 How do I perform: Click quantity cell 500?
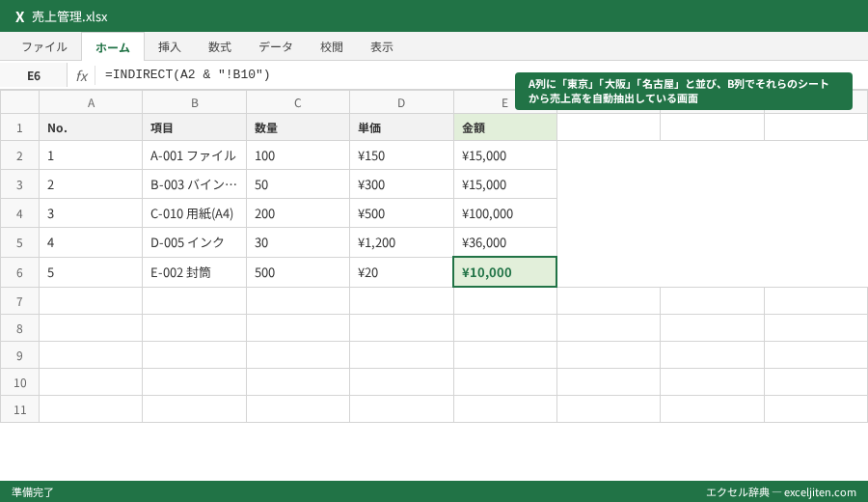[x=298, y=272]
